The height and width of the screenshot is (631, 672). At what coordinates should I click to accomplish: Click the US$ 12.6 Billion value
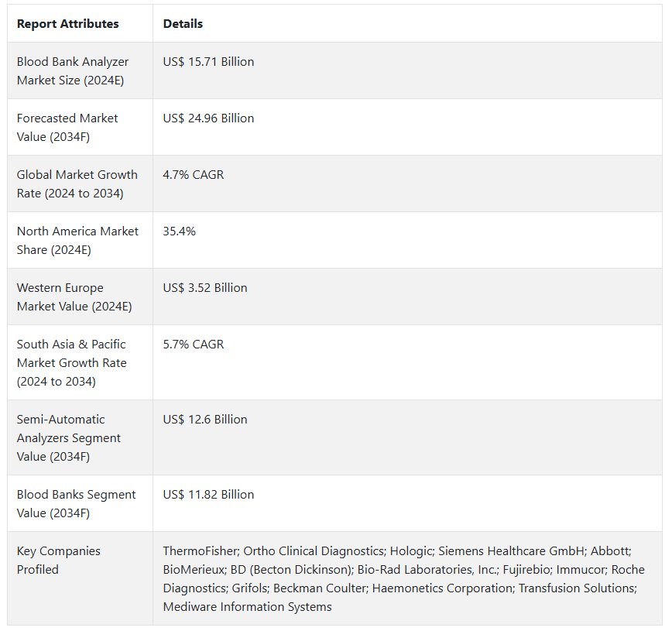tap(205, 420)
